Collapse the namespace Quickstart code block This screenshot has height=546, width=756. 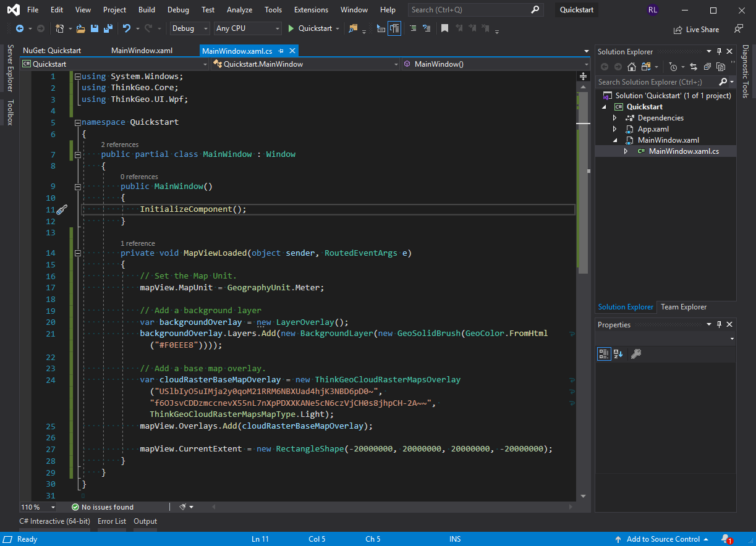(x=77, y=122)
